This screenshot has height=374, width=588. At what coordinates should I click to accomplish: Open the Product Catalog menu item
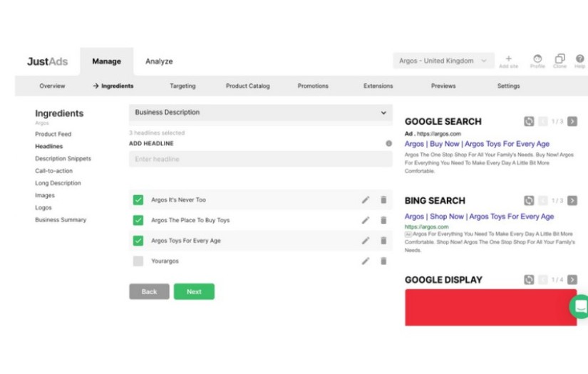pyautogui.click(x=247, y=86)
